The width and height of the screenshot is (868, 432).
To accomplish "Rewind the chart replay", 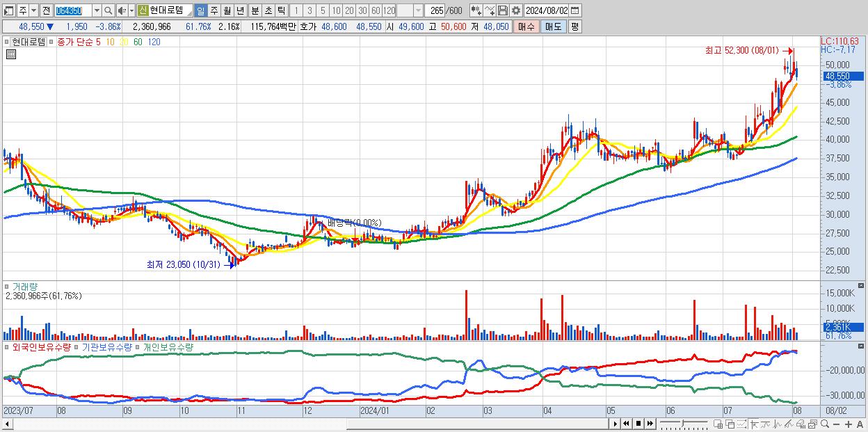I will coord(626,424).
